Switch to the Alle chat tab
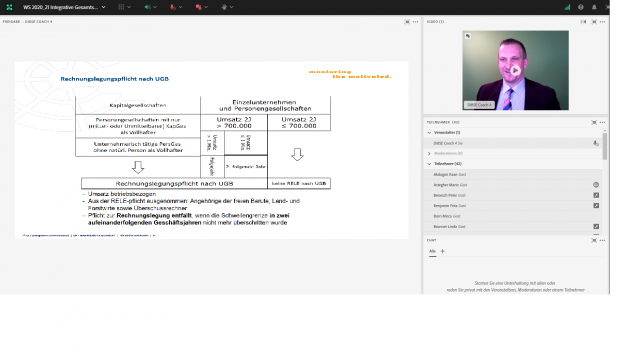Viewport: 640px width, 360px height. (432, 251)
